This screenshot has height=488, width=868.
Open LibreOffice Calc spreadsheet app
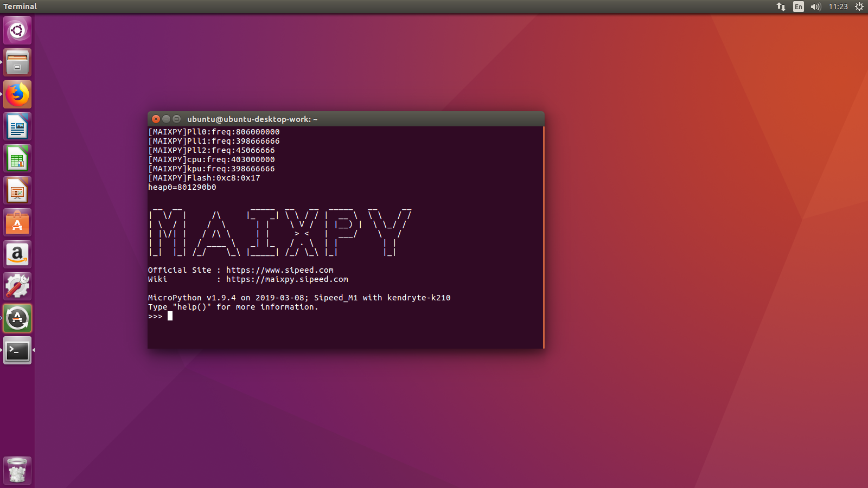(17, 158)
